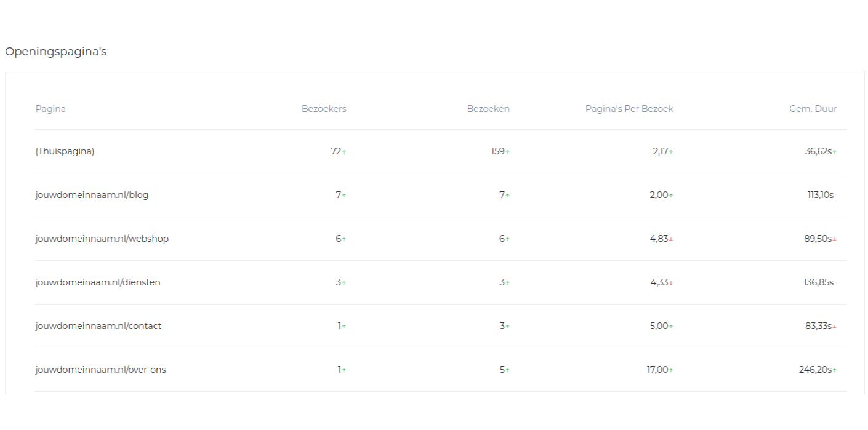The width and height of the screenshot is (868, 430).
Task: Click the Pagina's Per Bezoek header
Action: 629,109
